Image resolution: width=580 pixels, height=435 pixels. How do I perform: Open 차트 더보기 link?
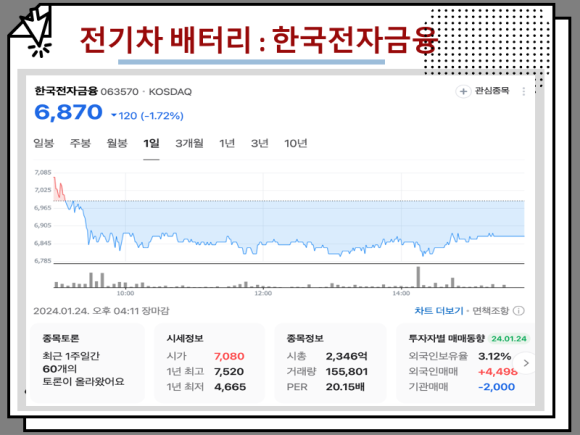439,311
